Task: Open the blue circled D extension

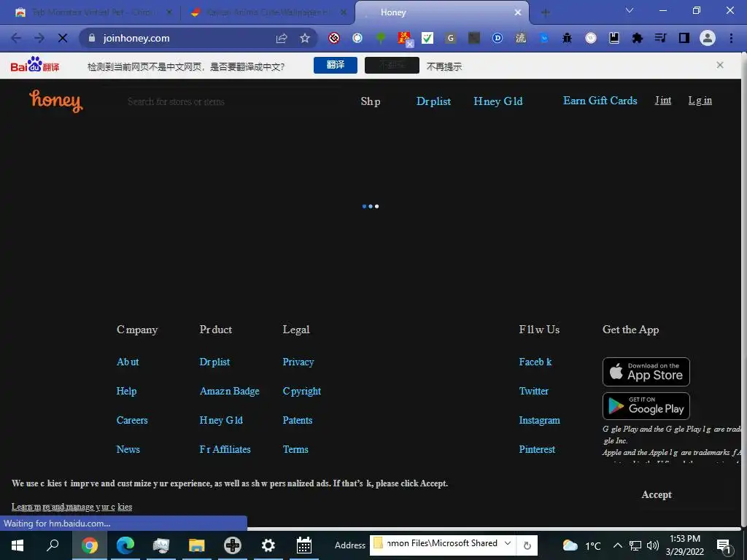Action: click(498, 38)
